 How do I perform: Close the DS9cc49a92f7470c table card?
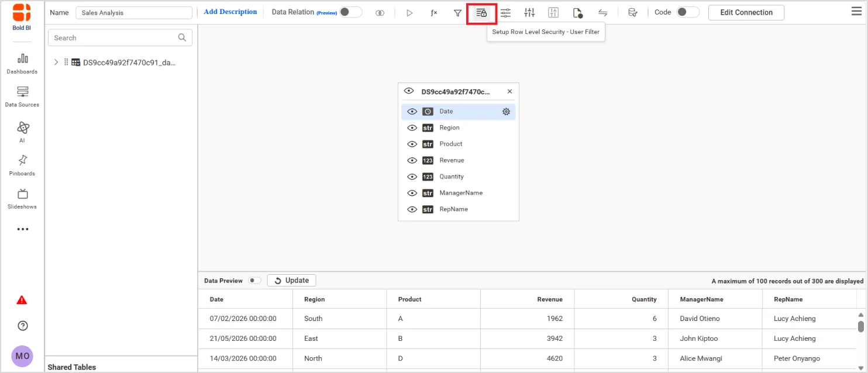tap(509, 92)
